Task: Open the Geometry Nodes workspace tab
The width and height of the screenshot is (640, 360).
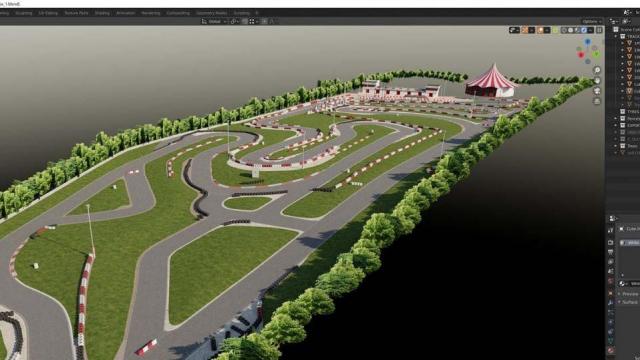Action: (211, 13)
